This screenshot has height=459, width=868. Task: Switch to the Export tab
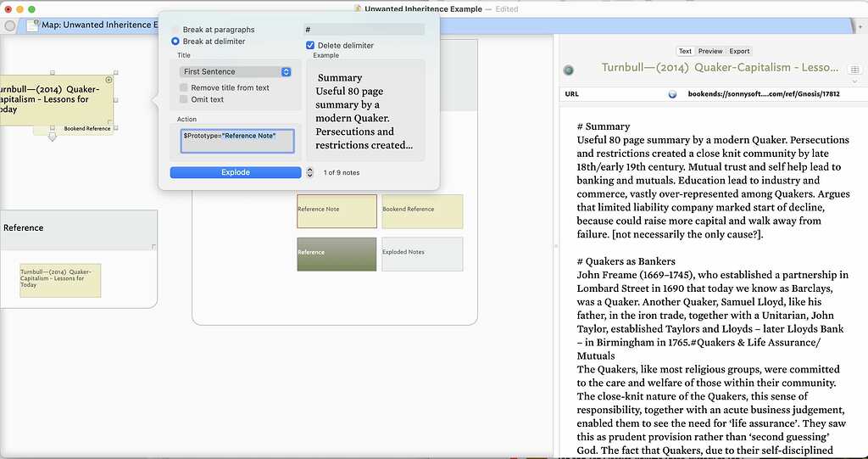pyautogui.click(x=739, y=51)
